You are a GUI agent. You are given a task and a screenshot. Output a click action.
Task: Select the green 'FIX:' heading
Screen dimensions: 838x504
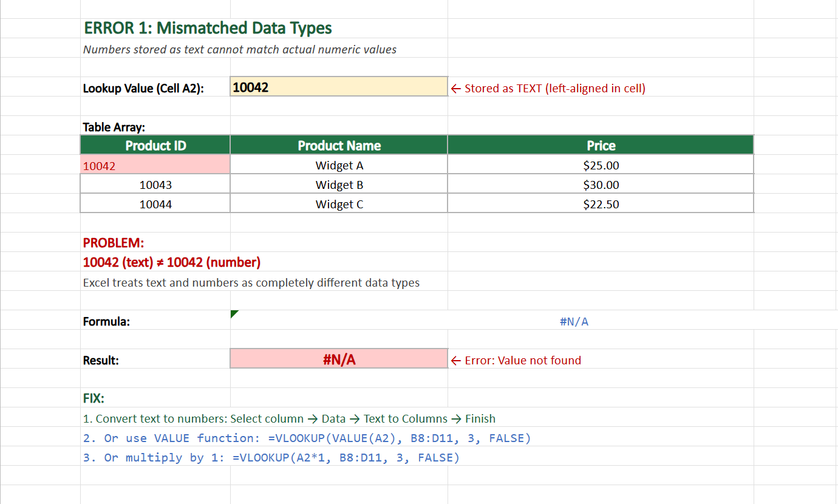pyautogui.click(x=94, y=399)
